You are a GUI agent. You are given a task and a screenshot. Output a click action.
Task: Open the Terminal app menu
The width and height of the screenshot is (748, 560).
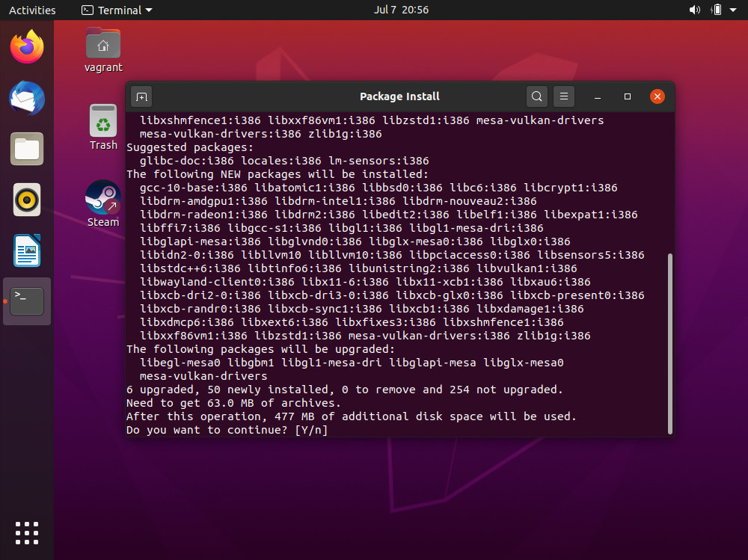coord(117,10)
